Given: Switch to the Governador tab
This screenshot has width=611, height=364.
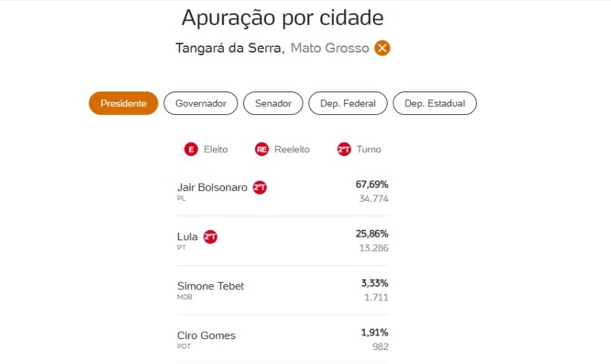Looking at the screenshot, I should 200,103.
